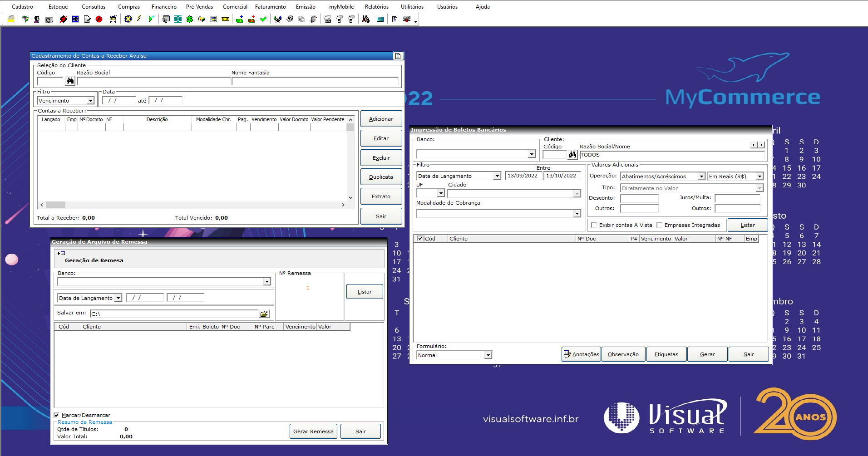Click the shopping cart toolbar icon
868x456 pixels.
[x=113, y=19]
